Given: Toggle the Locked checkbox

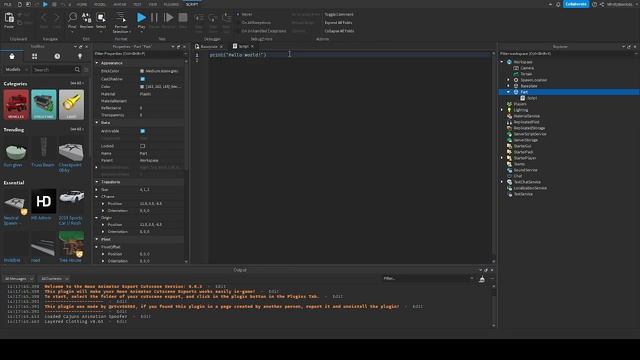Looking at the screenshot, I should (142, 146).
